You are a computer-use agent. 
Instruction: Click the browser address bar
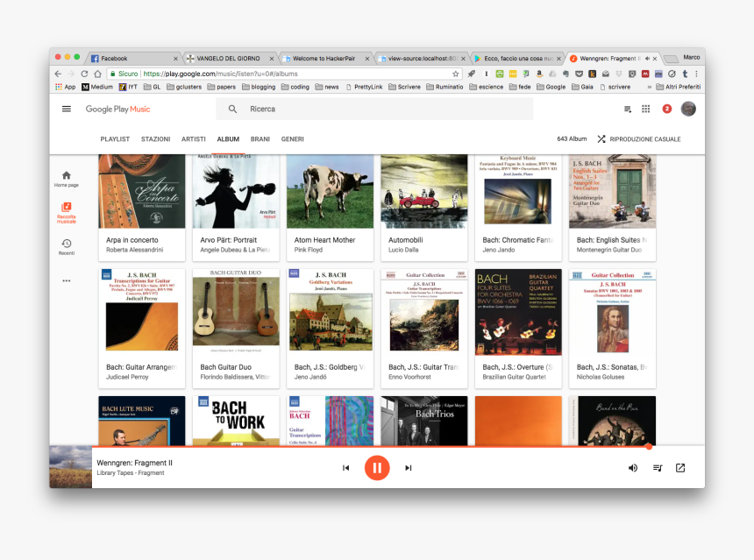[284, 74]
